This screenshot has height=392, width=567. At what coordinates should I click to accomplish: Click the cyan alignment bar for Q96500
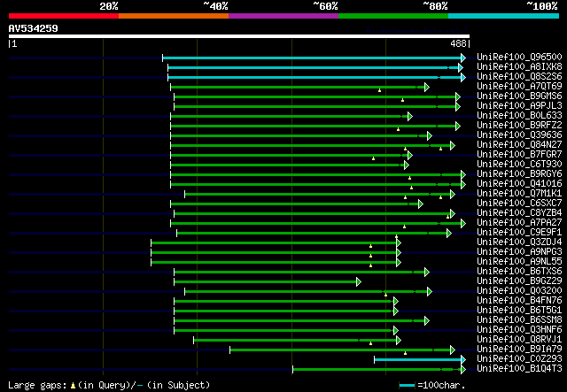[x=312, y=58]
